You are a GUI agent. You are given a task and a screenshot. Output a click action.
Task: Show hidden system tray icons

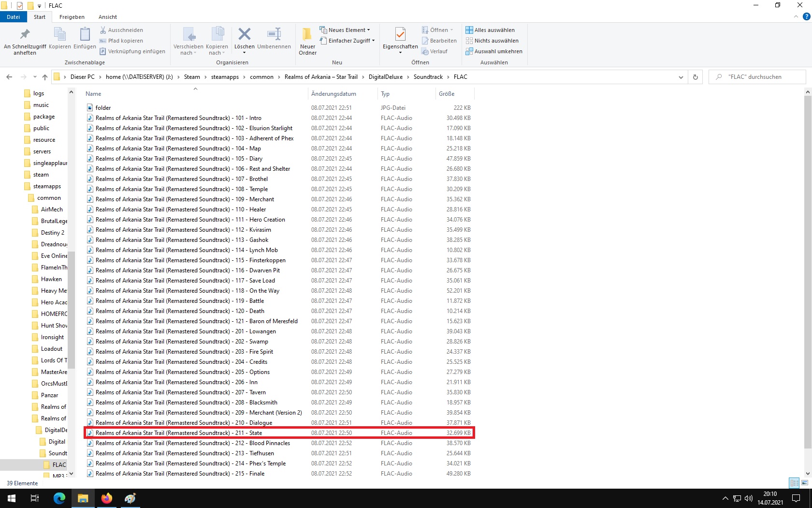(725, 498)
